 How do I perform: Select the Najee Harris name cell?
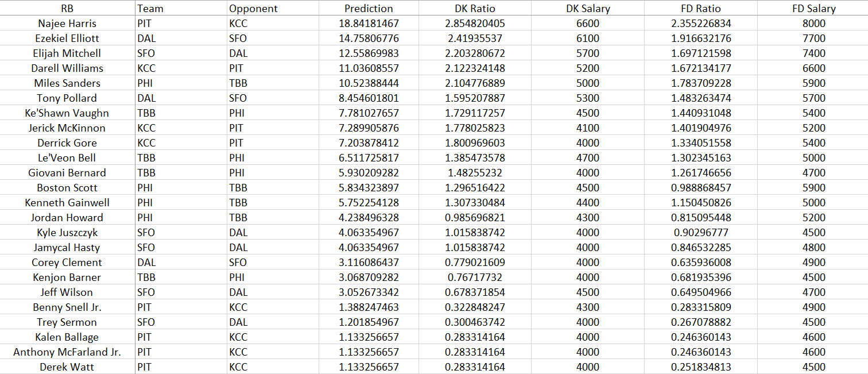click(67, 24)
